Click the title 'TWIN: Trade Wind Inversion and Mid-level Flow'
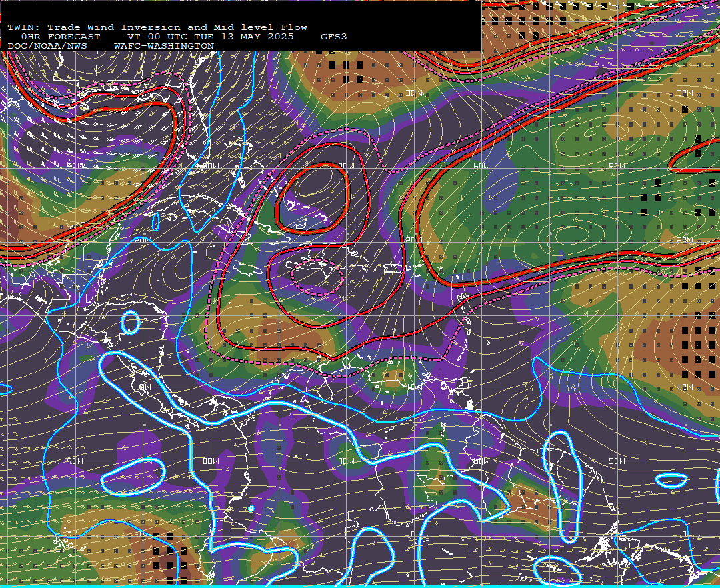The height and width of the screenshot is (588, 720). coord(157,27)
